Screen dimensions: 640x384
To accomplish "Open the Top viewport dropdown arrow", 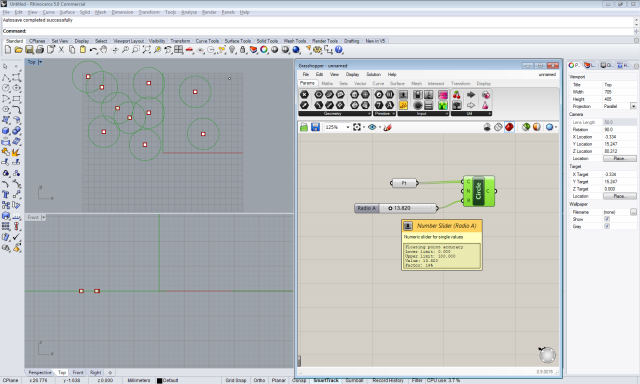I will 40,62.
